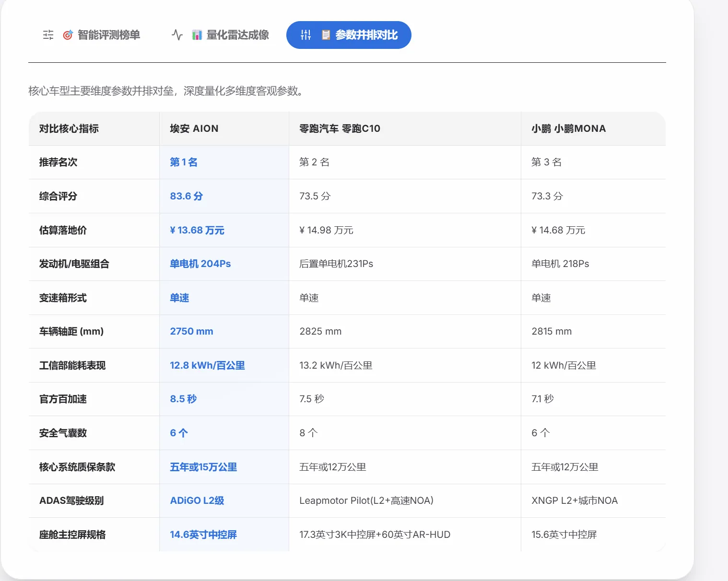Click the 第 2 名 ranking cell
728x581 pixels.
pos(405,162)
